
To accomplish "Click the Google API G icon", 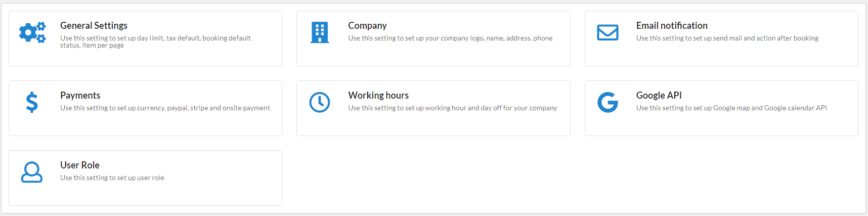I will pos(607,102).
